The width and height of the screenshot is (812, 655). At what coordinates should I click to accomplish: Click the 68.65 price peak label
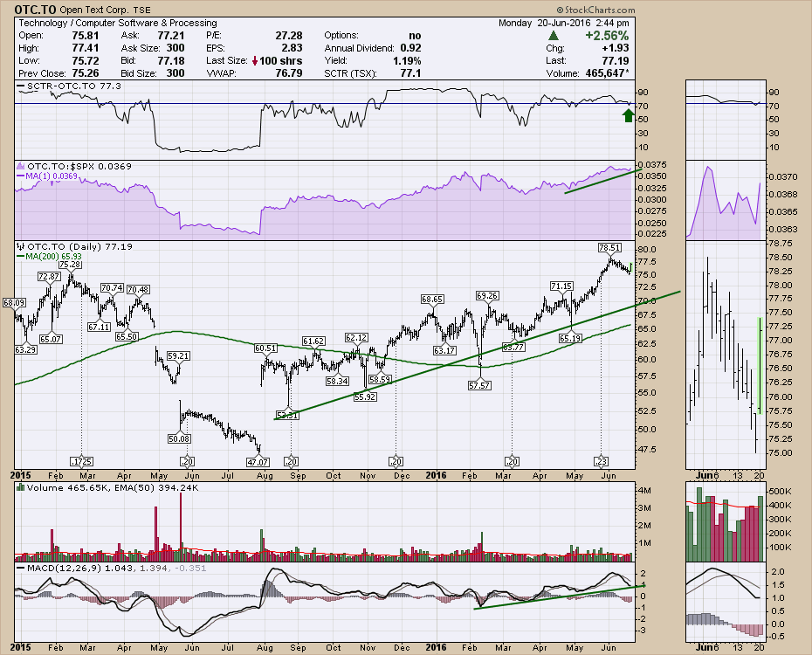pos(432,300)
